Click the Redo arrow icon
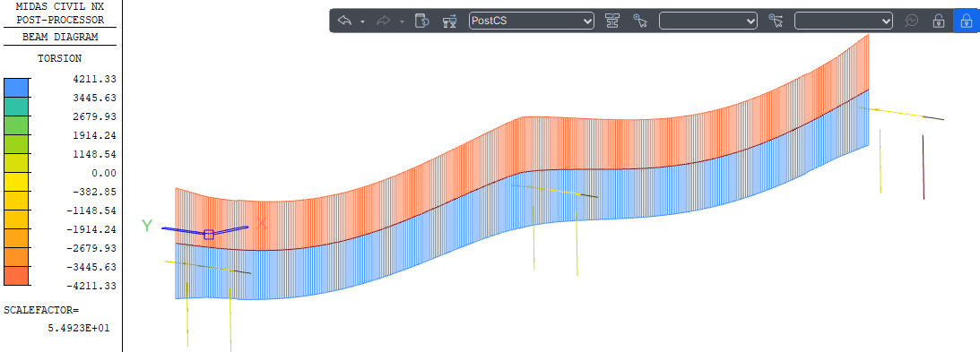This screenshot has width=980, height=352. pyautogui.click(x=384, y=21)
